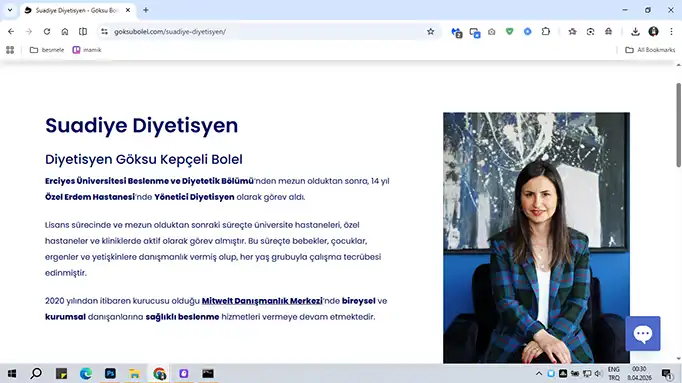
Task: Open a new browser tab
Action: (x=146, y=10)
